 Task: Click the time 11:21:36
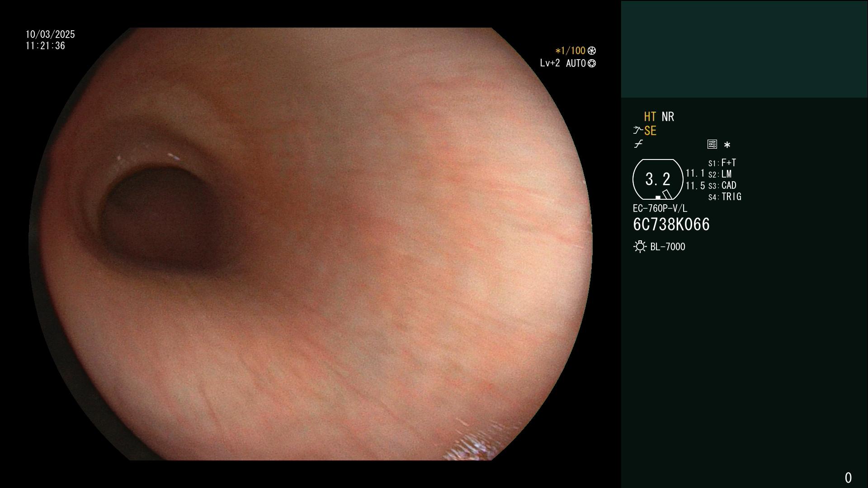pyautogui.click(x=45, y=46)
